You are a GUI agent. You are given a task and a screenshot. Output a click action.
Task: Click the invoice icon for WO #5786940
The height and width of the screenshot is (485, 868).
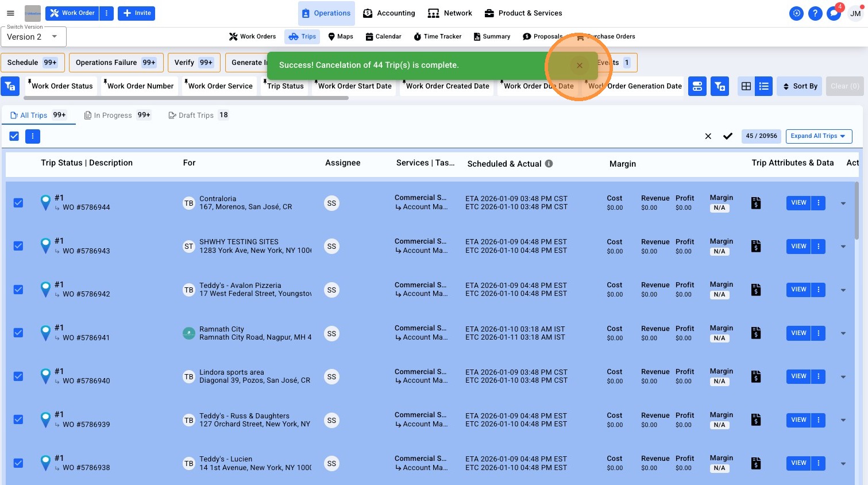(756, 376)
